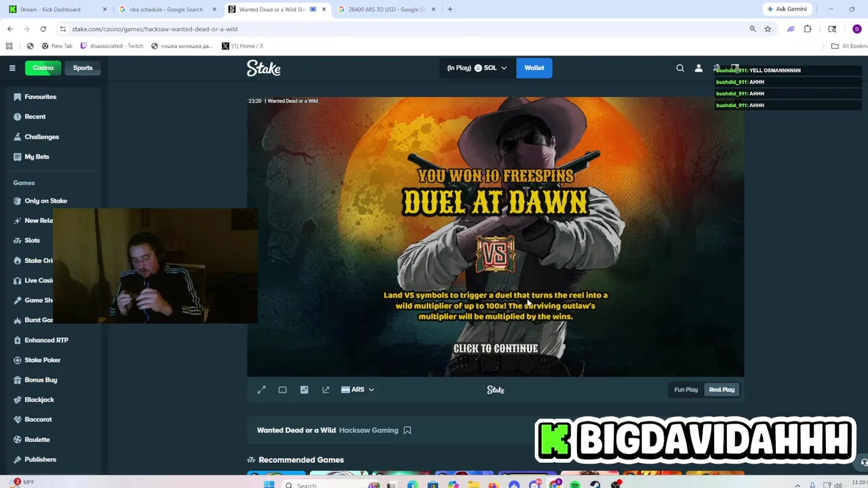
Task: Enable theatre mode icon
Action: 283,390
